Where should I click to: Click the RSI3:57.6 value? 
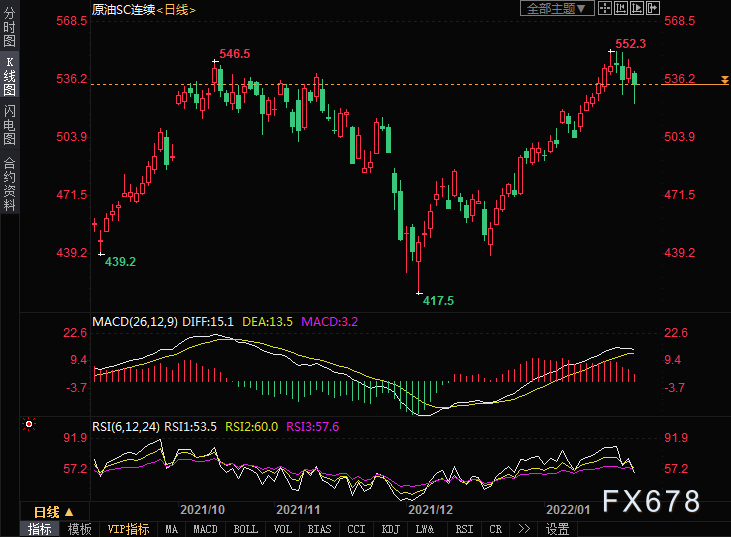click(313, 427)
